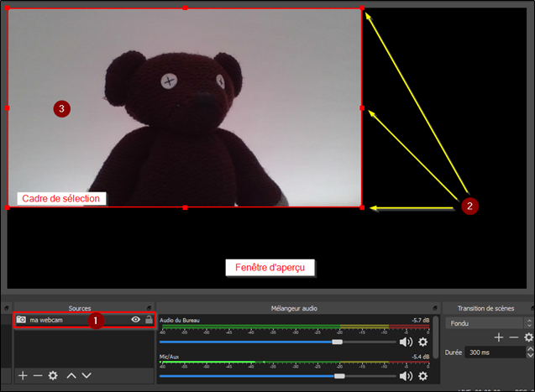Remove the scene transition with the minus icon
Screen dimensions: 535x392
[513, 337]
